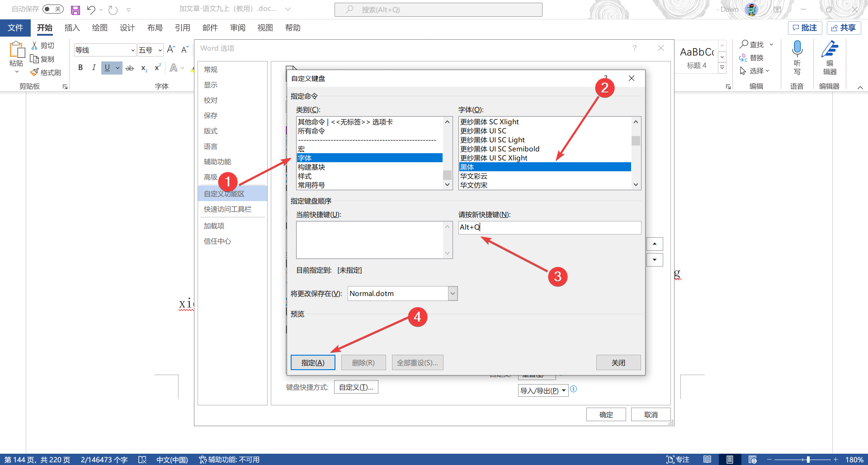Switch to Read Mode view in status bar
868x465 pixels.
[x=707, y=460]
